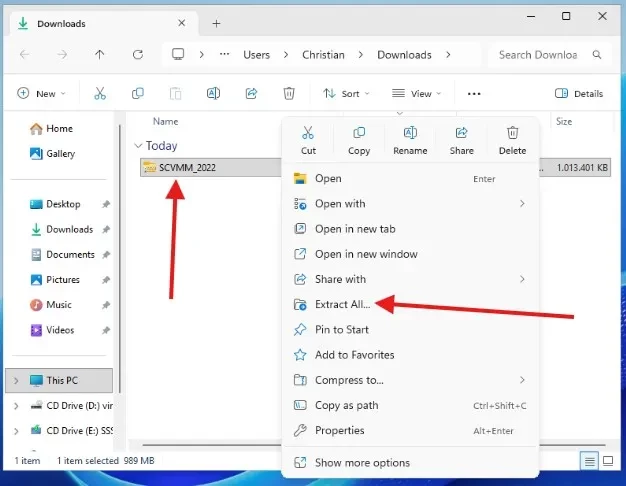
Task: Click the Cut scissors icon in toolbar
Action: (100, 93)
